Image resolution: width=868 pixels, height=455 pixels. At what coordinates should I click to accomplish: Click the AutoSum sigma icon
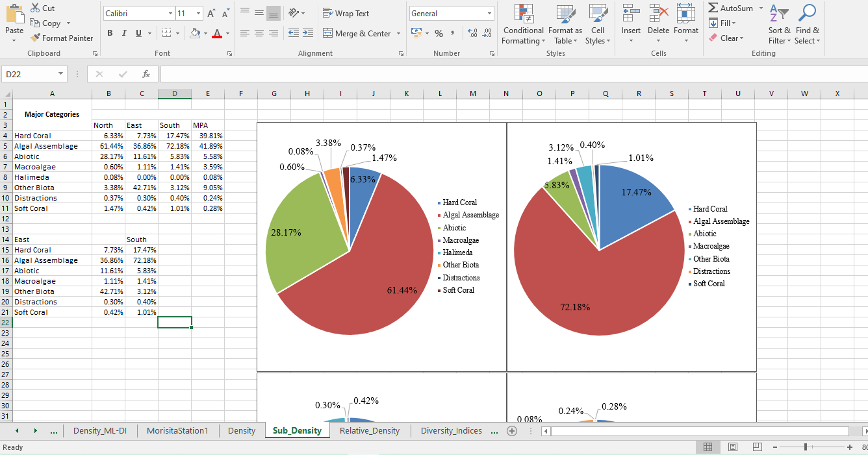(x=713, y=8)
